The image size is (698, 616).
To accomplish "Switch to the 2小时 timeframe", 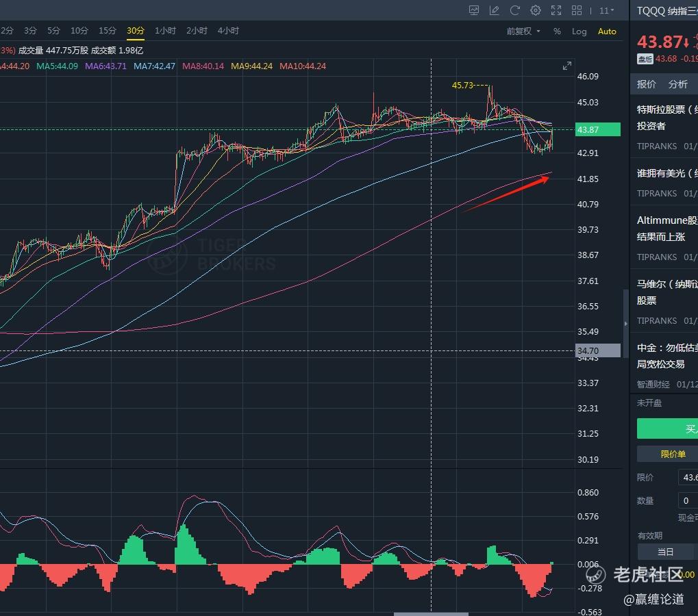I will pos(197,31).
